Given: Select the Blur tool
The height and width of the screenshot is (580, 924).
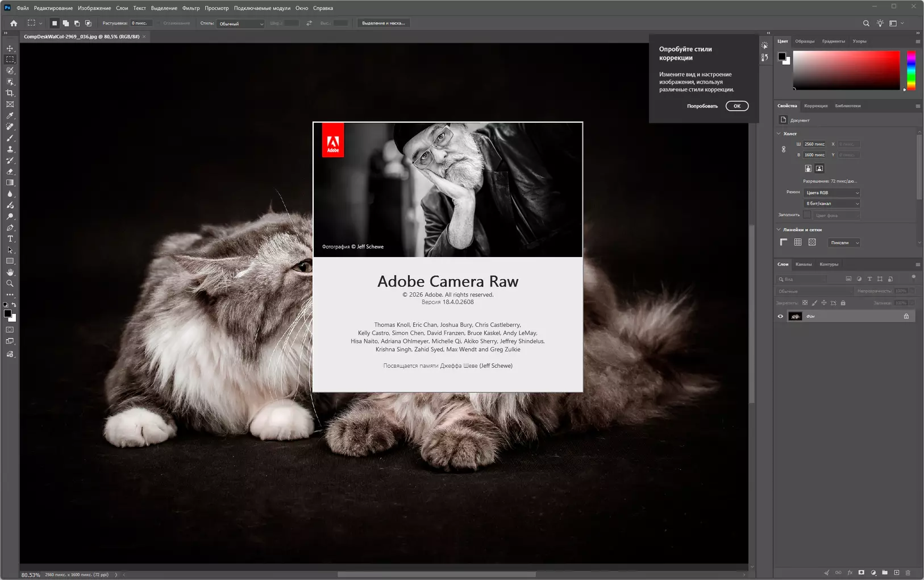Looking at the screenshot, I should click(10, 194).
